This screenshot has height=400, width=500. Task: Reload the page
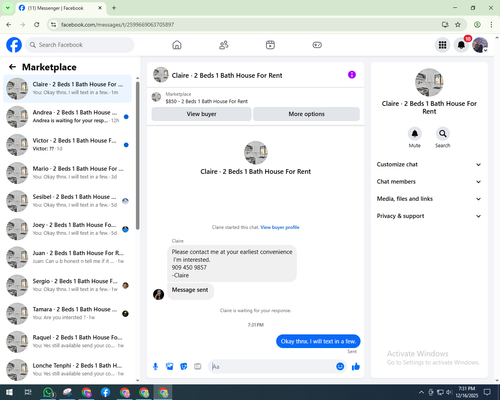click(x=37, y=24)
